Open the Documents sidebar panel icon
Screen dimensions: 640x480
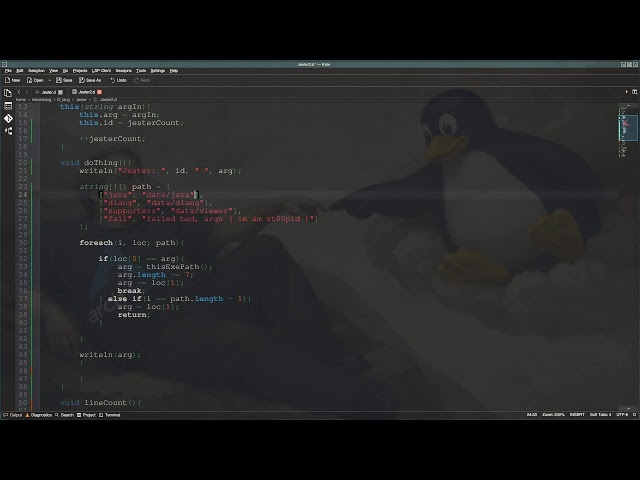pos(8,93)
